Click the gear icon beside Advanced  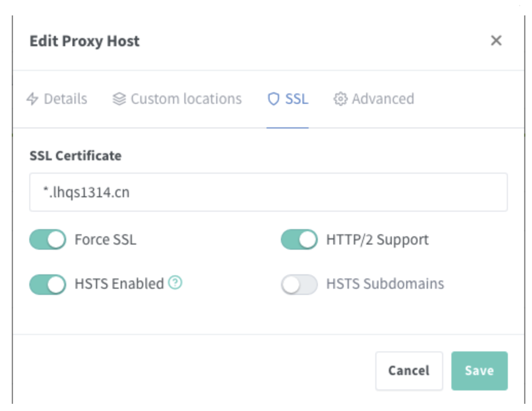point(340,99)
